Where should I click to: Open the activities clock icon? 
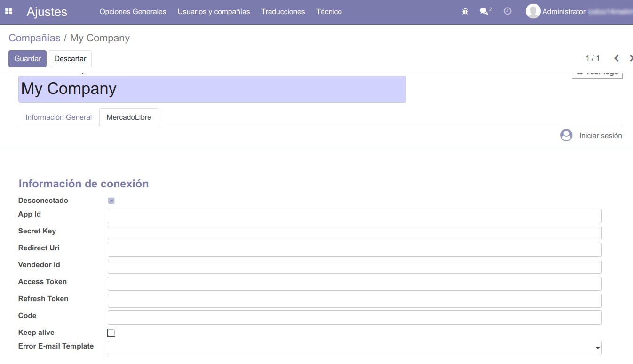(x=507, y=11)
